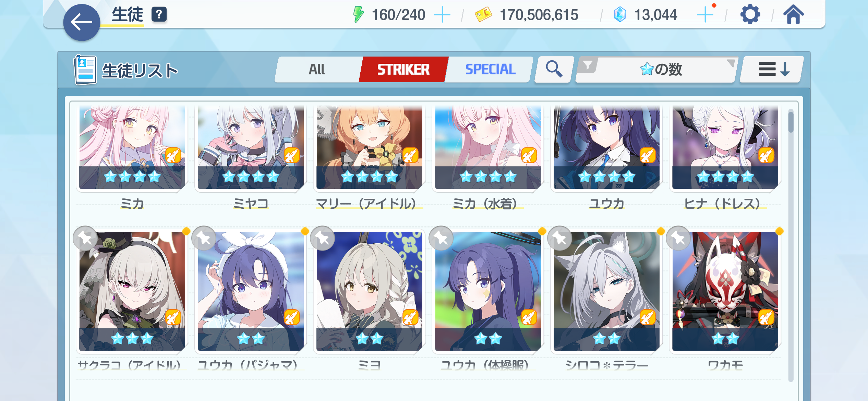Switch to the SPECIAL tab
Screen dimensions: 868x401
(490, 69)
